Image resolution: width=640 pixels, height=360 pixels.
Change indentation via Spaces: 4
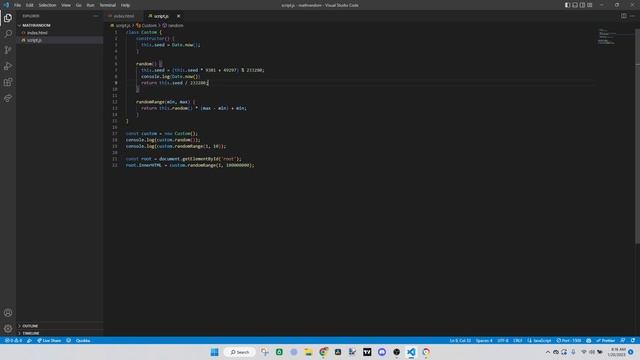(x=484, y=340)
